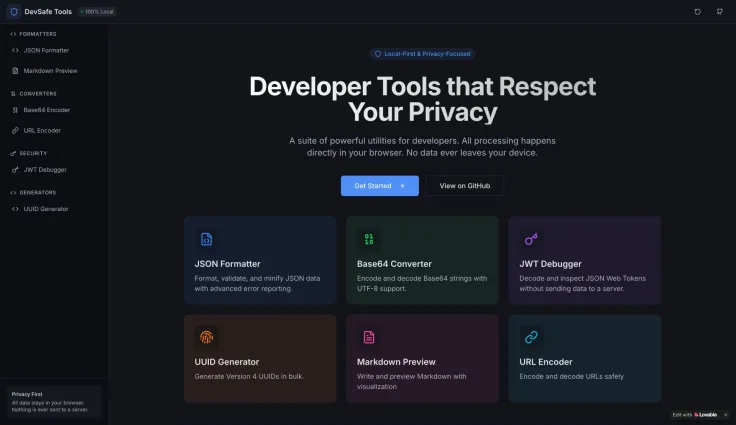Click the pink document Markdown Preview icon

369,337
